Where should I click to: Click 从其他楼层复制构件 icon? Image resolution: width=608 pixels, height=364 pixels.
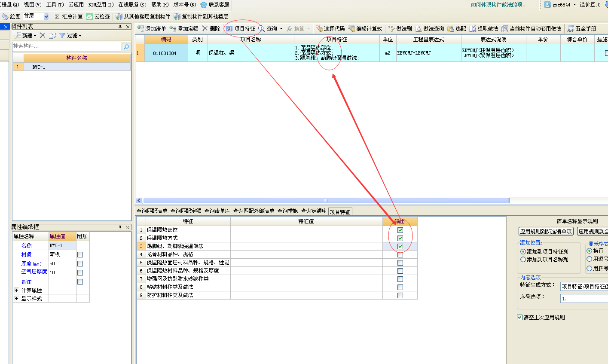pyautogui.click(x=119, y=17)
